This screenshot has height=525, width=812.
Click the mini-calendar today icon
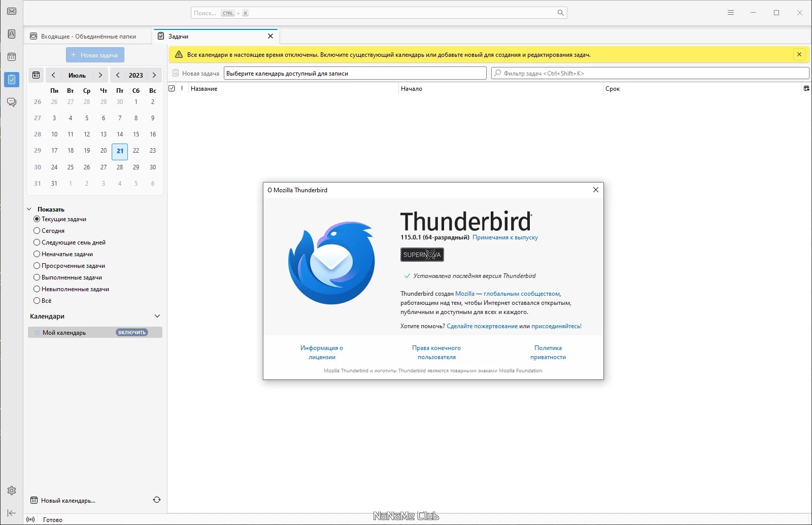coord(36,75)
